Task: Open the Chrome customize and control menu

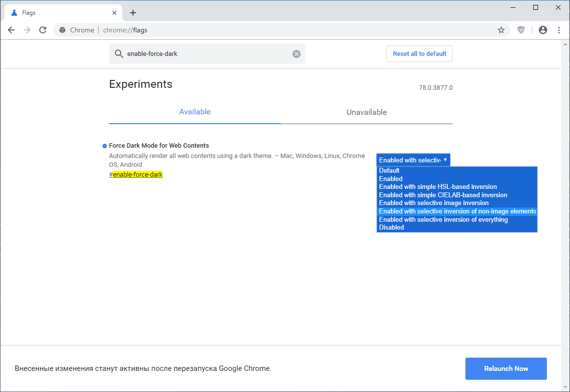Action: point(559,30)
